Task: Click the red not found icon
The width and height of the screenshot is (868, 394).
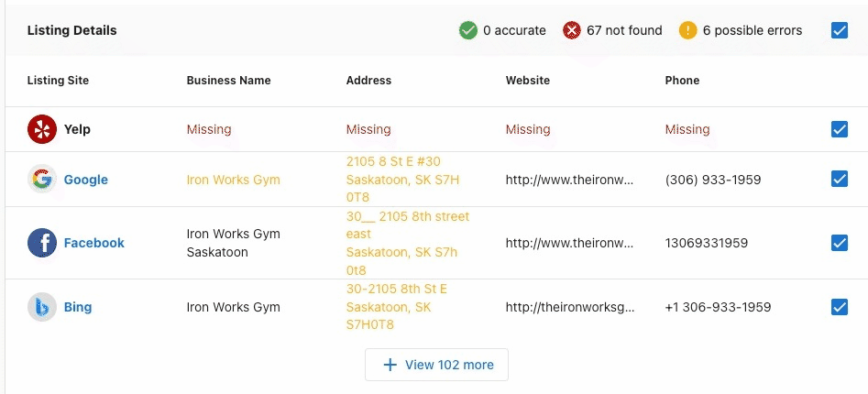Action: [572, 30]
